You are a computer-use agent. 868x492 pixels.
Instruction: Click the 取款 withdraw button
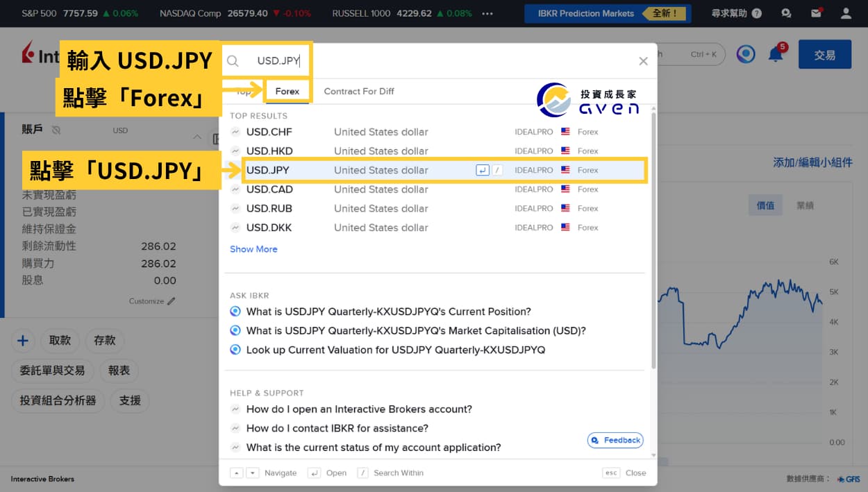[x=60, y=341]
